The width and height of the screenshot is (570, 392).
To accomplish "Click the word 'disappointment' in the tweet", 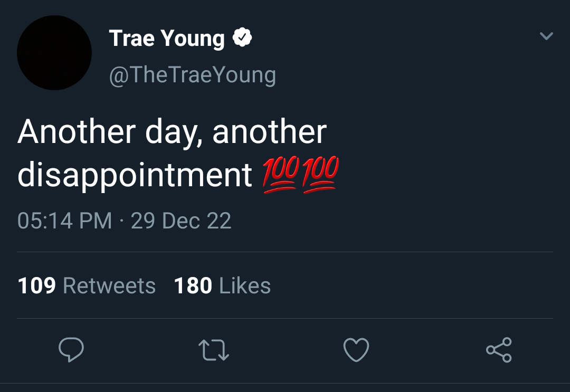I will pos(135,175).
